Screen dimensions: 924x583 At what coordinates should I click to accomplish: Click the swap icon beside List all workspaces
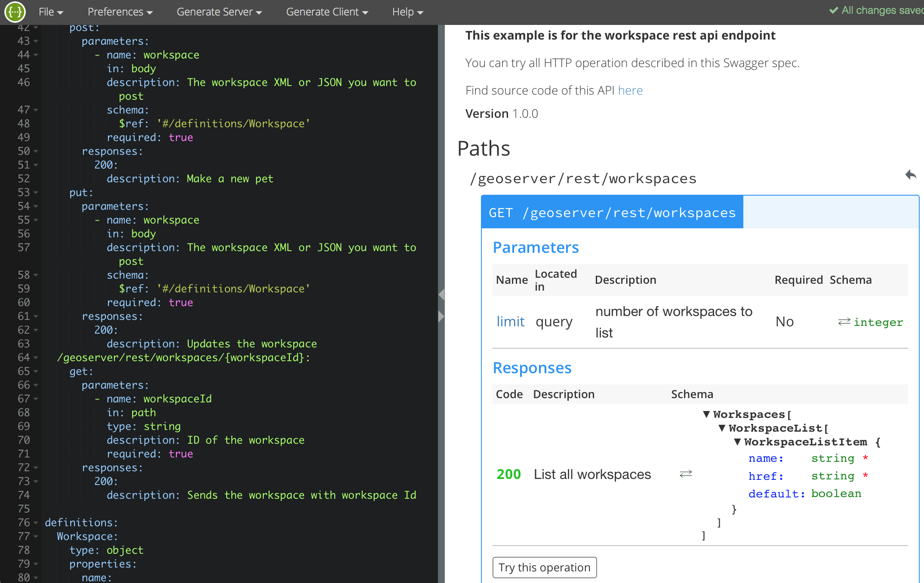click(685, 474)
